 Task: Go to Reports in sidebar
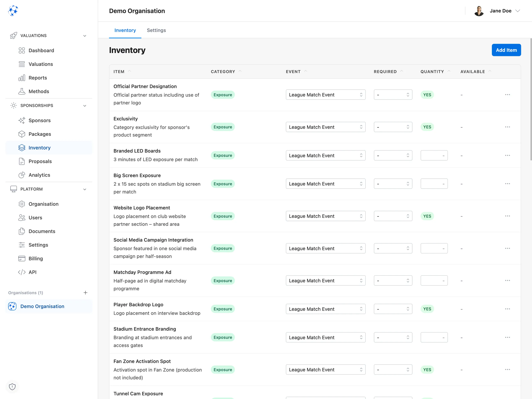coord(49,78)
